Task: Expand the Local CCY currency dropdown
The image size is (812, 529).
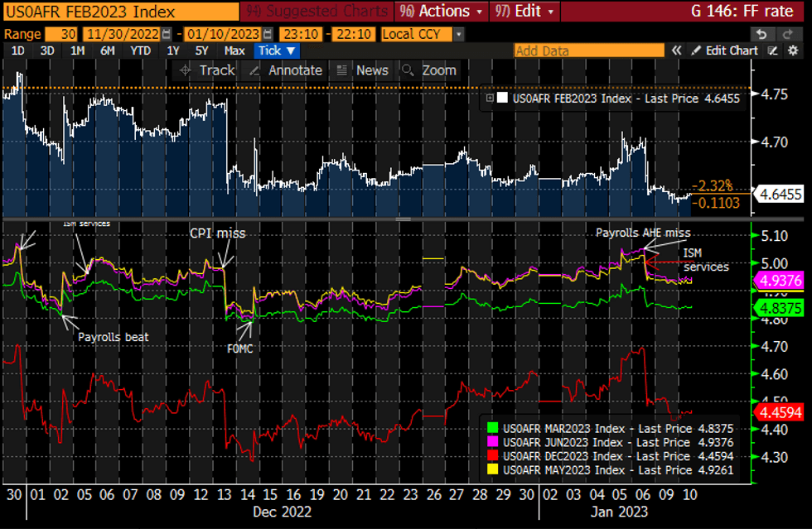Action: (x=458, y=35)
